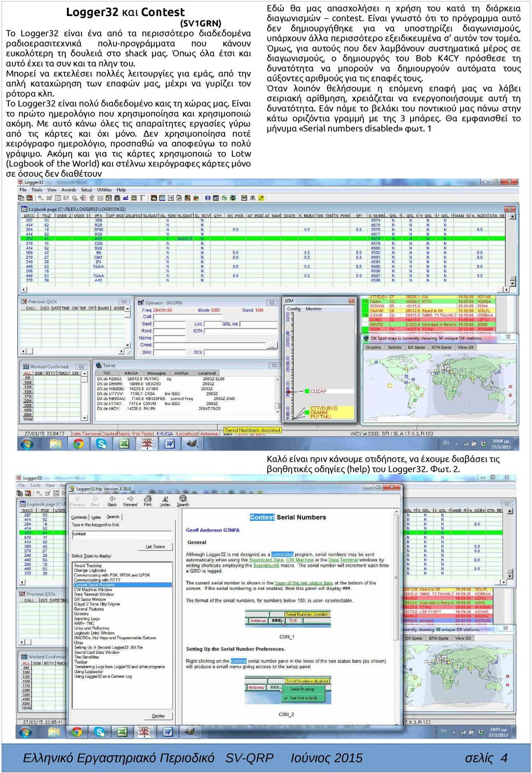Open Windows Start button in upper screenshot taskbar
This screenshot has height=773, width=532.
tap(27, 444)
